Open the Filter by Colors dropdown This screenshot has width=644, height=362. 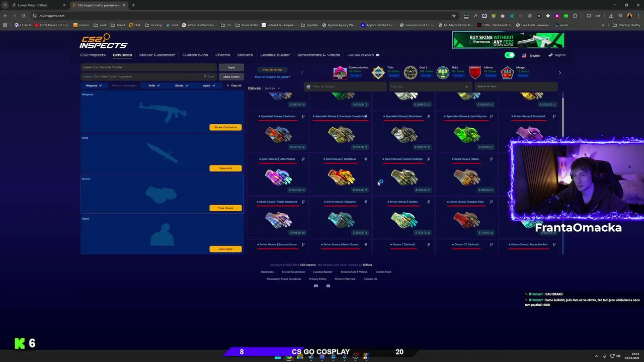click(346, 86)
